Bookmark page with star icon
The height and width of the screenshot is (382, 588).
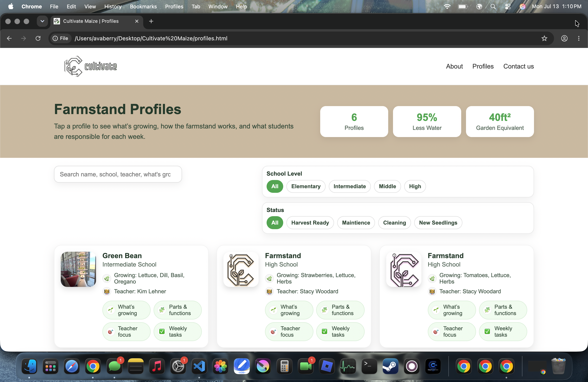[x=544, y=39]
